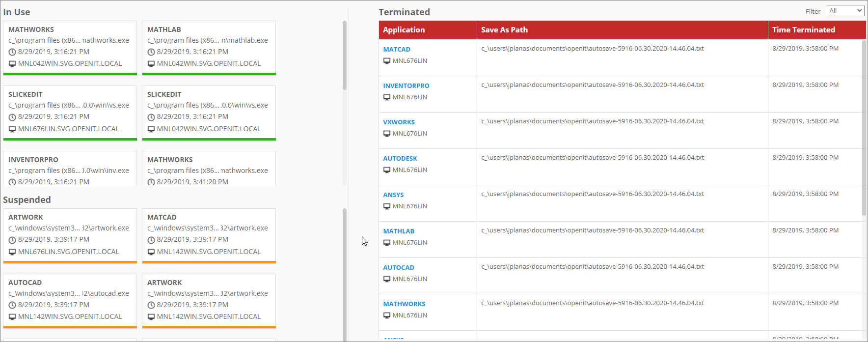The height and width of the screenshot is (342, 868).
Task: Click the path ending in 2\autocad.exe
Action: 69,293
